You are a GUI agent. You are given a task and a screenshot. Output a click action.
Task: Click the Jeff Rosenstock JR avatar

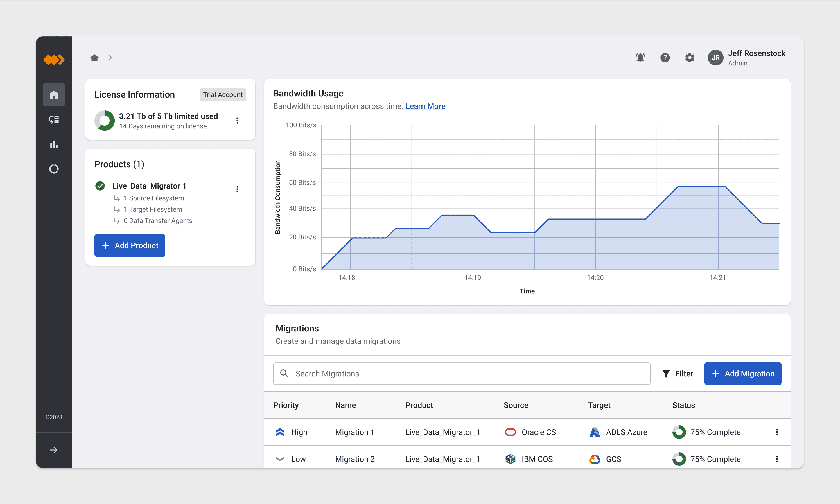click(x=715, y=58)
